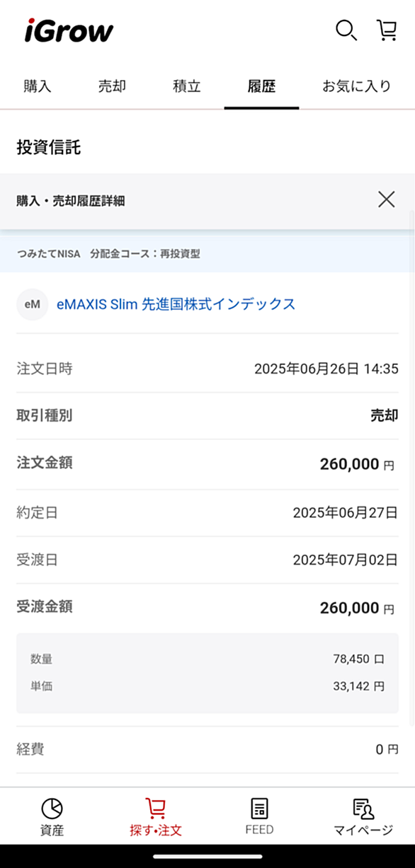415x868 pixels.
Task: Tap the eM fund avatar icon
Action: pyautogui.click(x=32, y=304)
